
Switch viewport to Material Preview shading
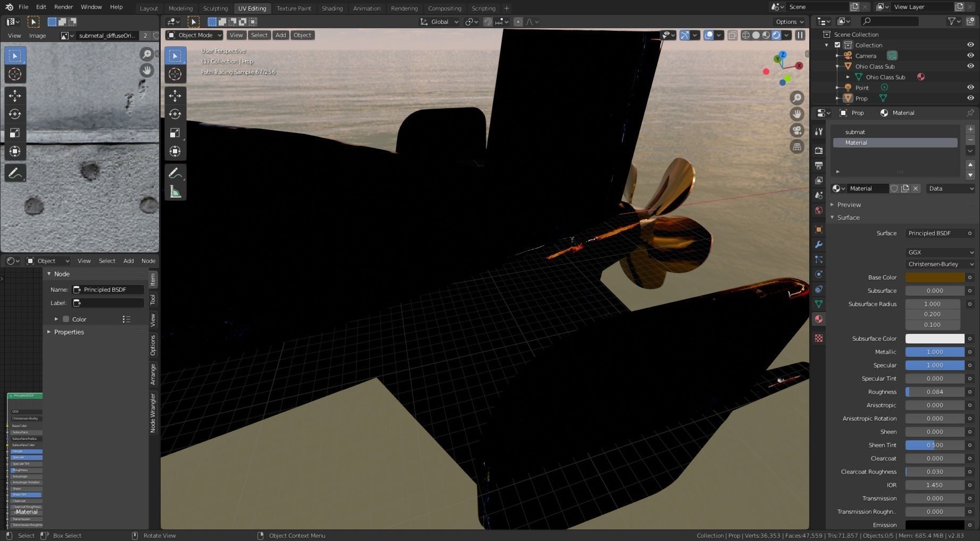click(x=766, y=35)
